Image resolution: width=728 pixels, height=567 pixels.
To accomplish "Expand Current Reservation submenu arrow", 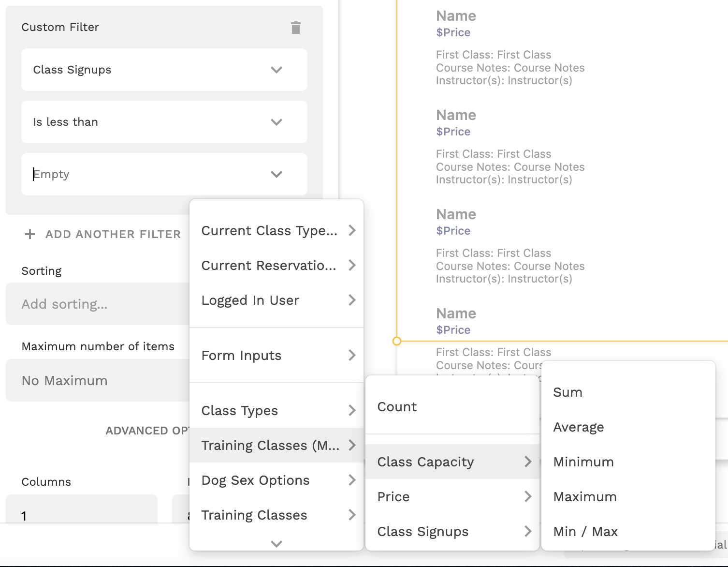I will pyautogui.click(x=352, y=266).
